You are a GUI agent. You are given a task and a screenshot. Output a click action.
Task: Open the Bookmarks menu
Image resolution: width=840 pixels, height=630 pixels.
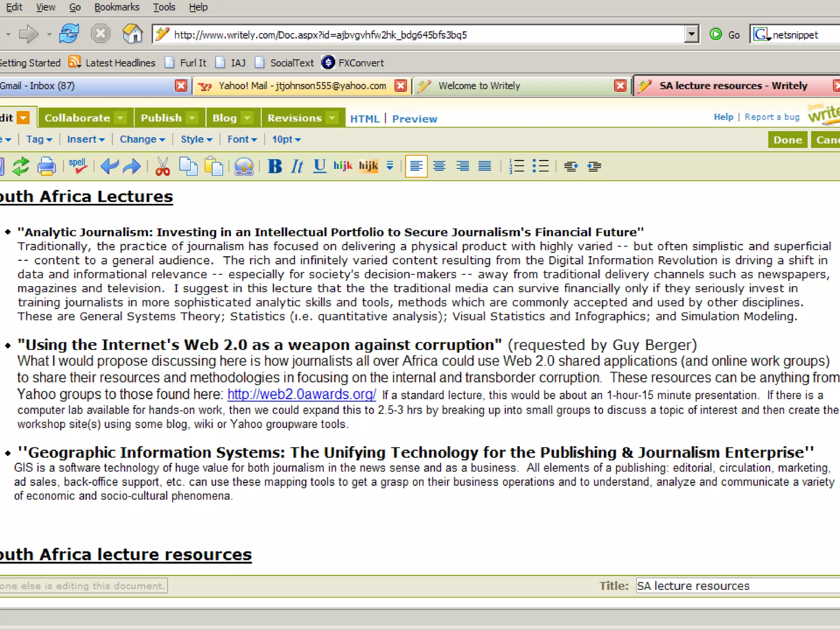[x=117, y=7]
